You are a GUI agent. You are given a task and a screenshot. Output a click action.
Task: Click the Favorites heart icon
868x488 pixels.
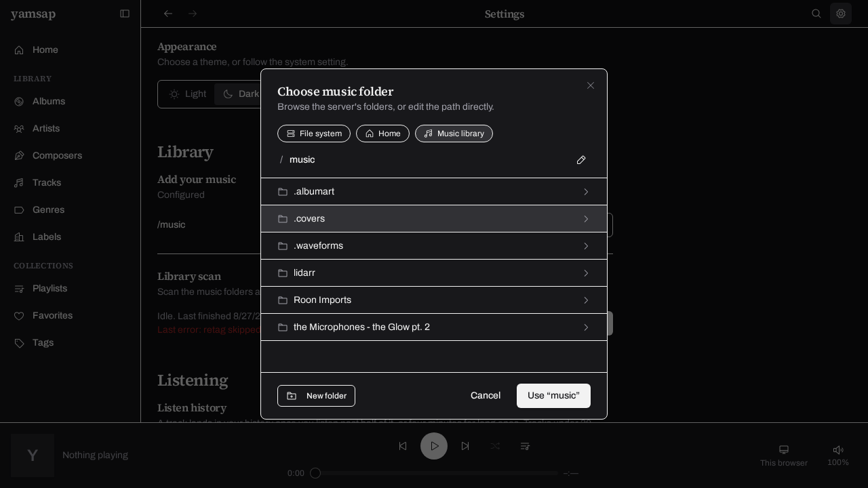19,316
